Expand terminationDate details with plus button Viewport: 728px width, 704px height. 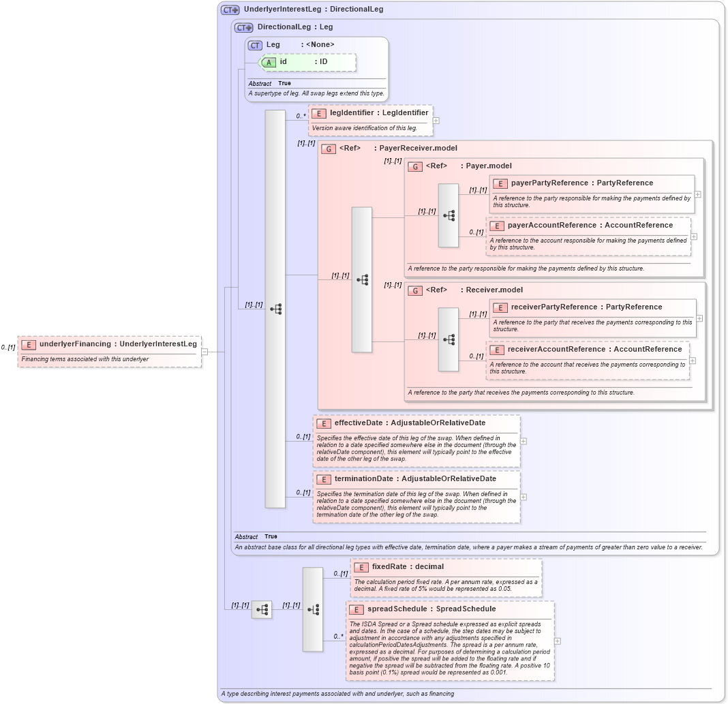coord(522,498)
